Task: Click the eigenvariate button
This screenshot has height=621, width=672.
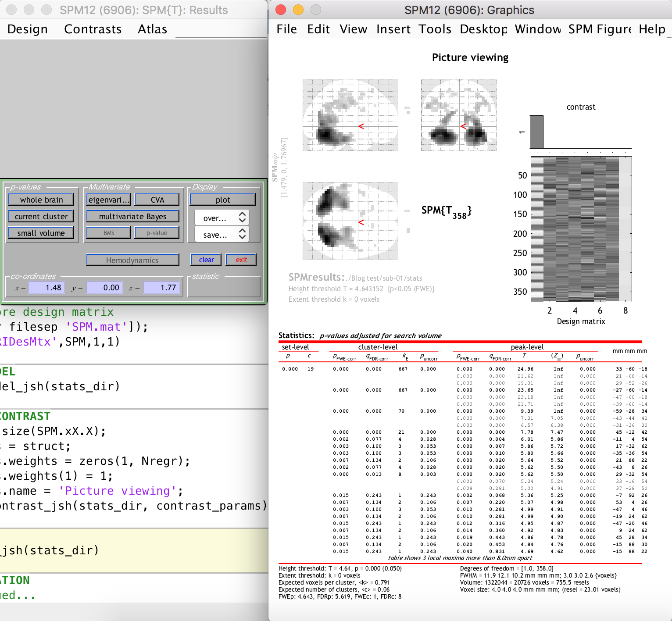Action: coord(109,200)
